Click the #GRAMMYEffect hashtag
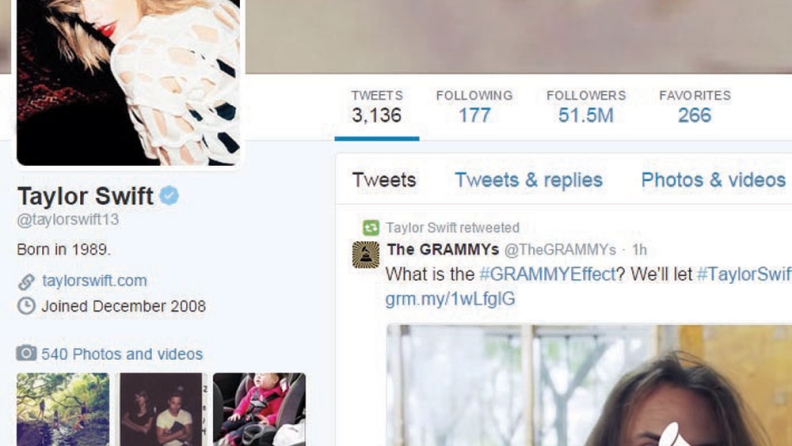The image size is (792, 446). tap(548, 274)
